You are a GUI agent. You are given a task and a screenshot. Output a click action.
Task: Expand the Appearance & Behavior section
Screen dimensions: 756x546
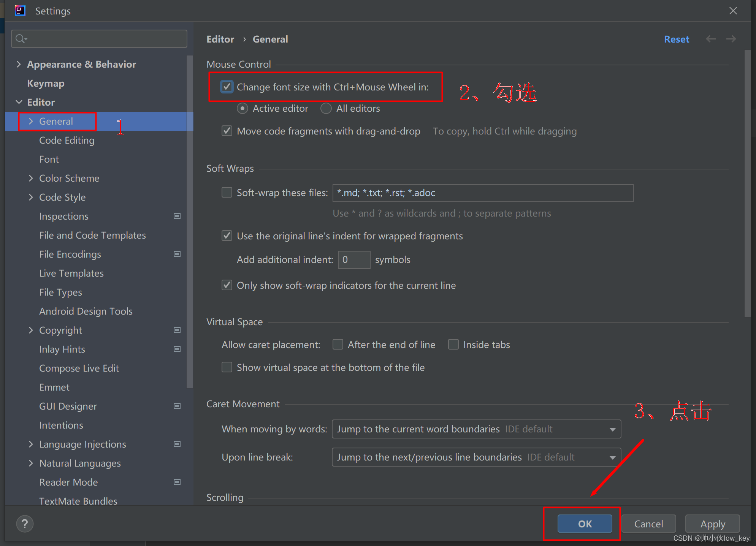(x=19, y=64)
